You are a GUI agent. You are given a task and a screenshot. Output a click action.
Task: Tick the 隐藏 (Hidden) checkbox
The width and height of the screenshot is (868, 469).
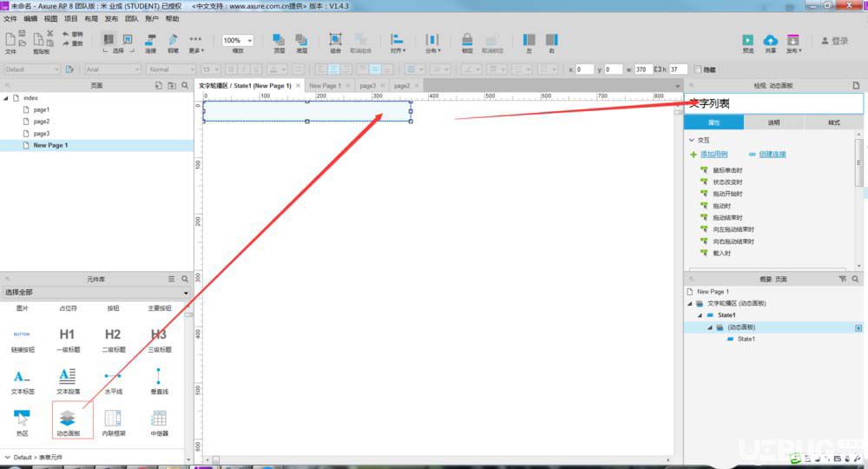click(x=698, y=69)
